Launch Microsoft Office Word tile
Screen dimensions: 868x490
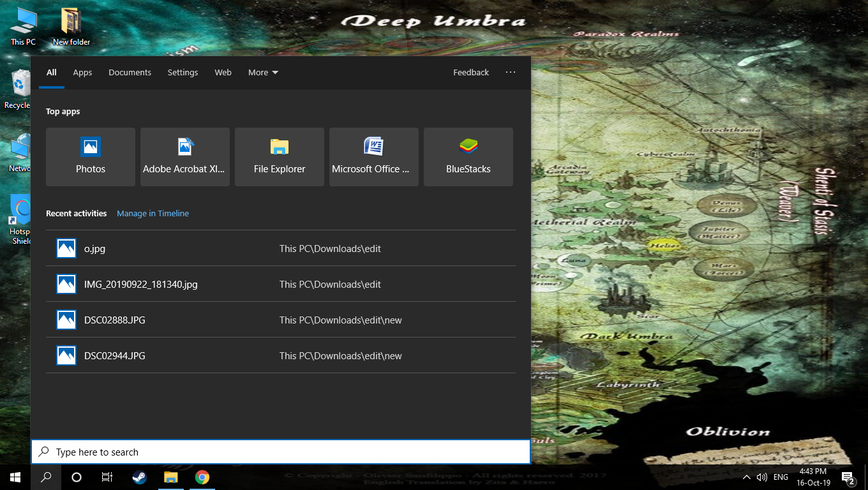point(374,157)
